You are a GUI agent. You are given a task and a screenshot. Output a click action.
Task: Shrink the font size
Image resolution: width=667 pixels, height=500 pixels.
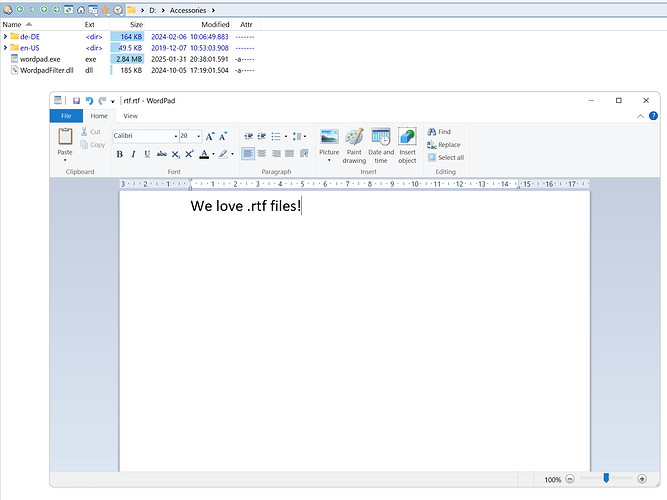[223, 136]
